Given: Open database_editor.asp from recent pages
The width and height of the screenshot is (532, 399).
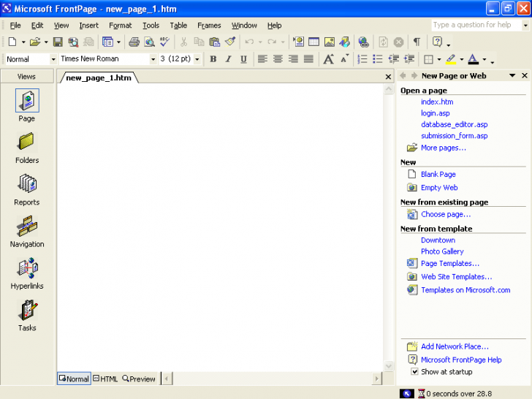Looking at the screenshot, I should [454, 124].
